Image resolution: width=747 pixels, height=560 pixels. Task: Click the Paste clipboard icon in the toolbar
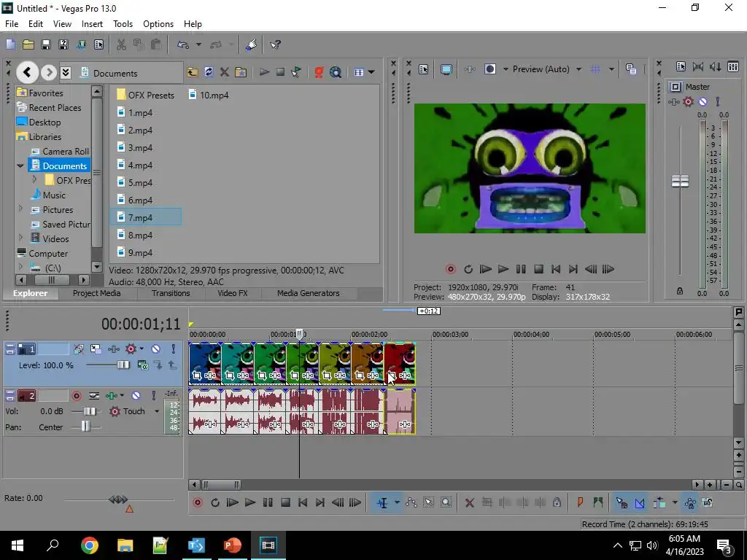click(156, 44)
